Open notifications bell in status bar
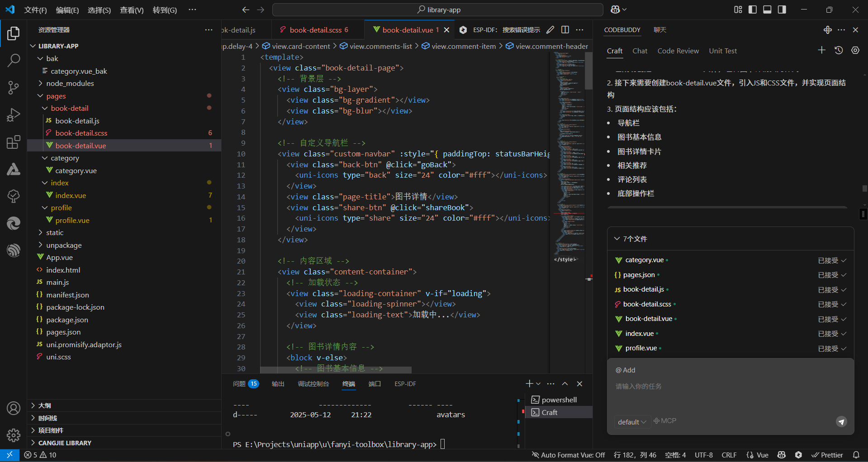 pos(856,455)
